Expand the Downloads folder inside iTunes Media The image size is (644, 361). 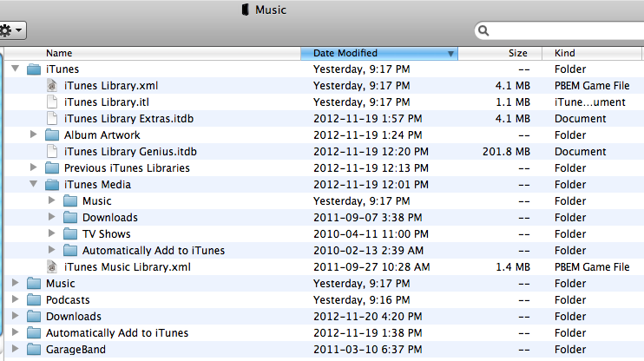52,217
